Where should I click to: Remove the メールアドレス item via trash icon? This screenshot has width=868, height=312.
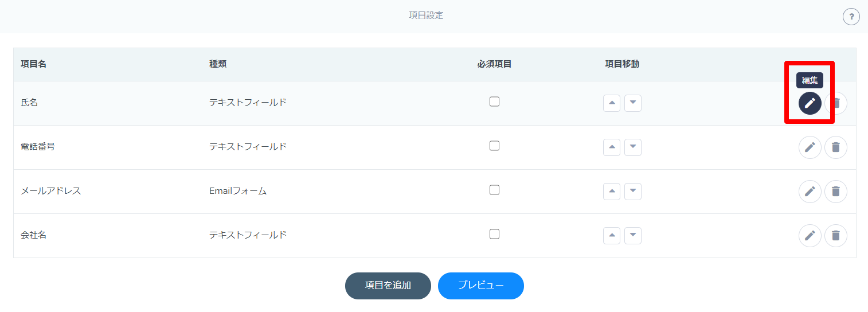[x=836, y=192]
